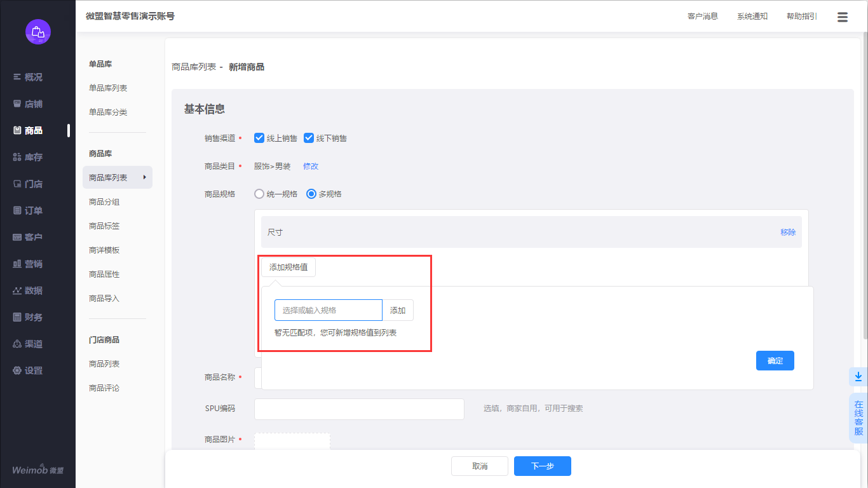Image resolution: width=868 pixels, height=488 pixels.
Task: Open 商品导入 submenu item
Action: click(104, 299)
